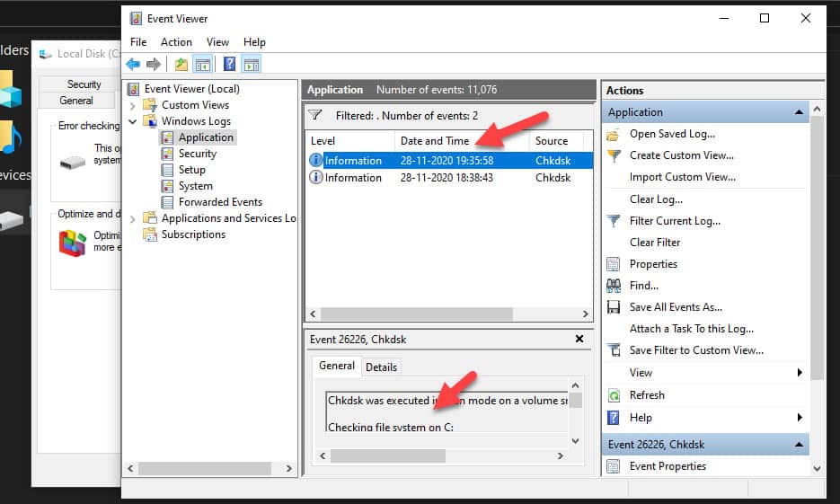This screenshot has width=840, height=504.
Task: Expand Applications and Services Logs node
Action: pos(132,218)
